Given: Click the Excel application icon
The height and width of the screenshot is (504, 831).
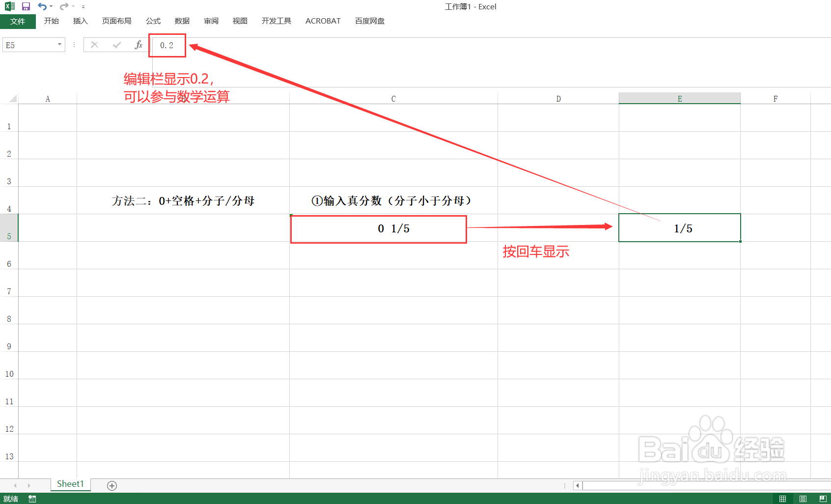Looking at the screenshot, I should pyautogui.click(x=10, y=6).
